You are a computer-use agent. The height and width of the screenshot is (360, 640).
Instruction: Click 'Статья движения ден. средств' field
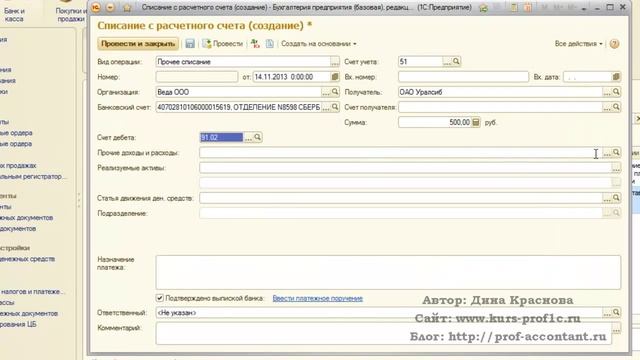tap(401, 198)
